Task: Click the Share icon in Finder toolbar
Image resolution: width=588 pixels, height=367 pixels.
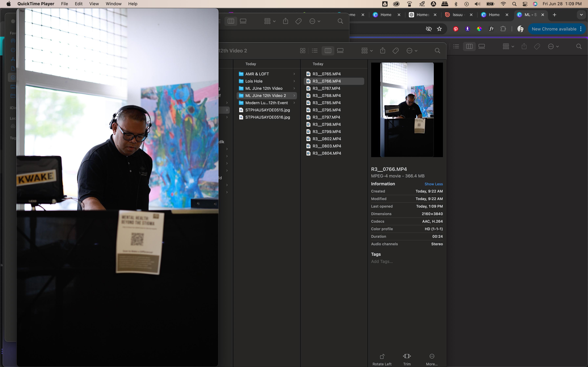Action: 383,50
